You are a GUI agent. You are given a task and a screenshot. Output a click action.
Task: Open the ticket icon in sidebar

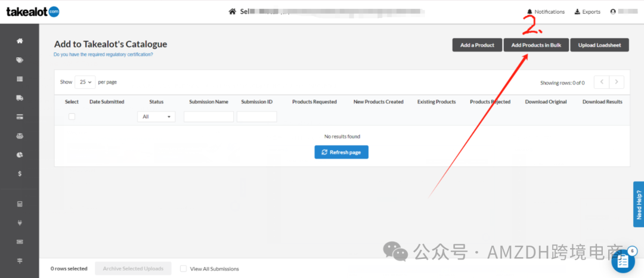[x=19, y=242]
